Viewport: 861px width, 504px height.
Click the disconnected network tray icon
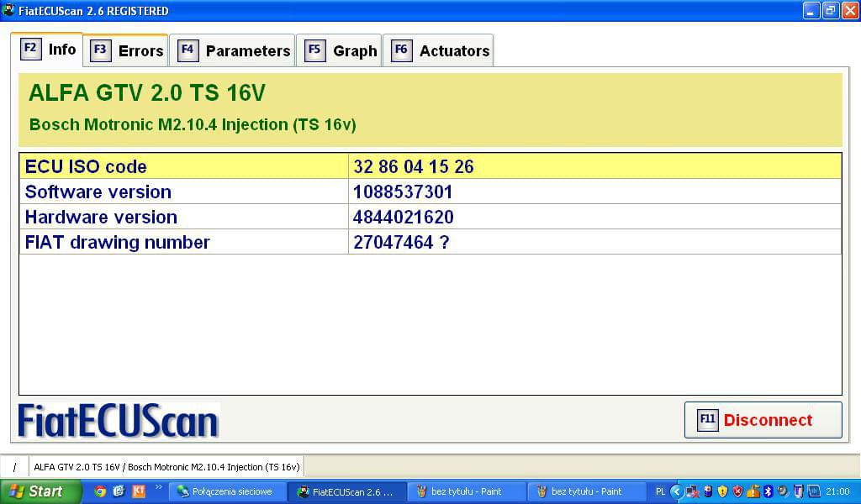click(x=693, y=492)
